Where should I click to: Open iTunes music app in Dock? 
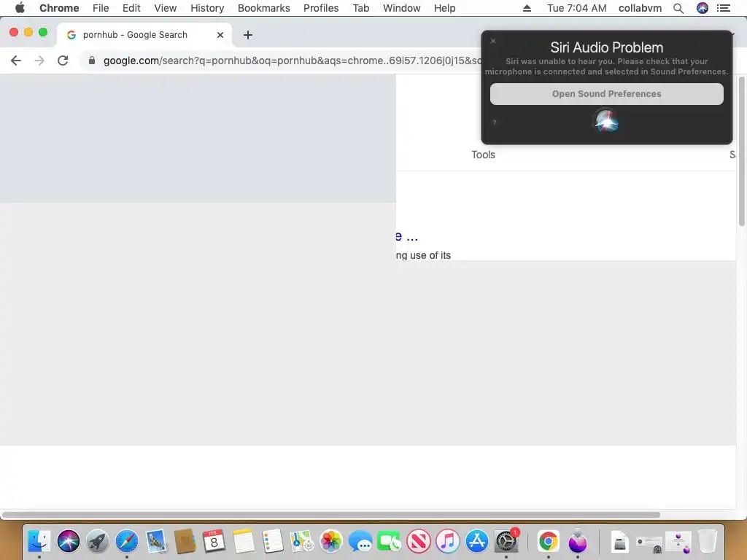447,541
